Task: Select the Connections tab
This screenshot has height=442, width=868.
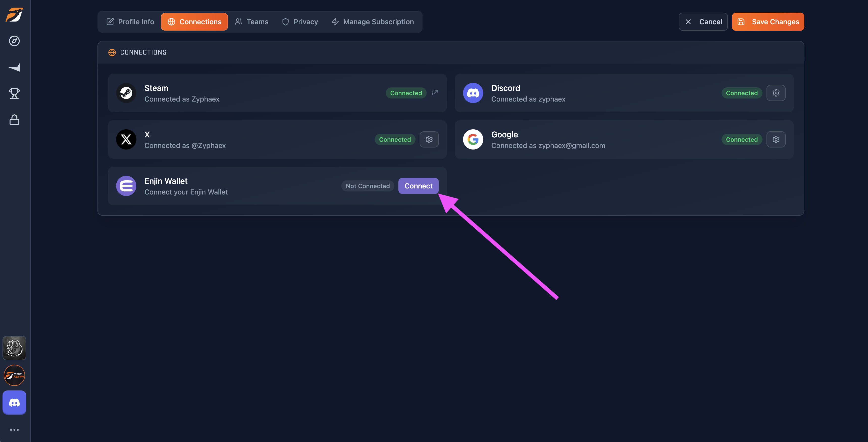Action: 194,22
